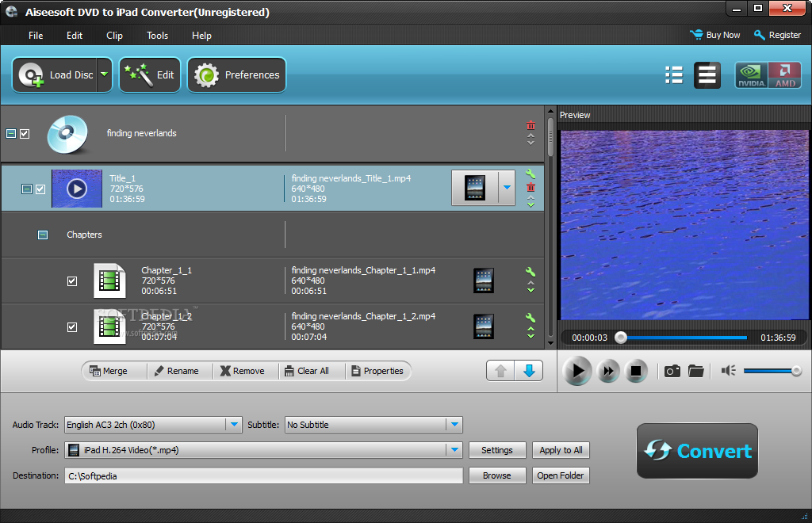Toggle the finding neverlands disc checkbox
812x523 pixels.
25,134
